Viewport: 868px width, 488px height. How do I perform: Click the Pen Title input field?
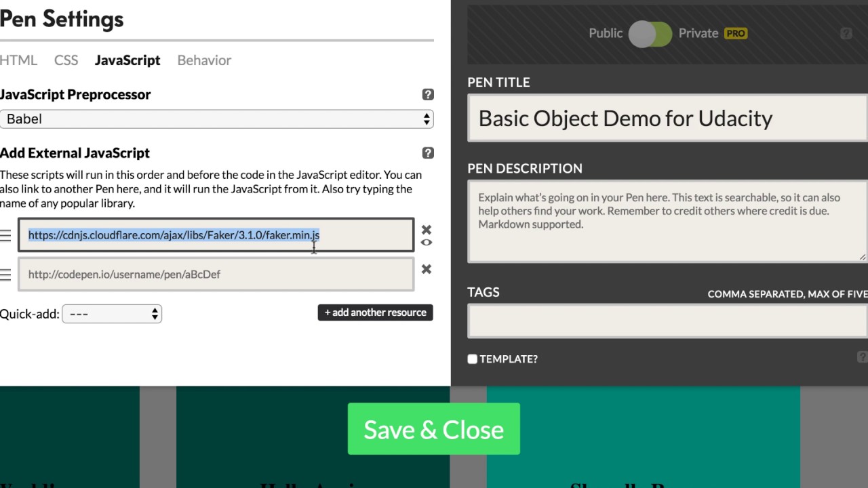tap(667, 118)
